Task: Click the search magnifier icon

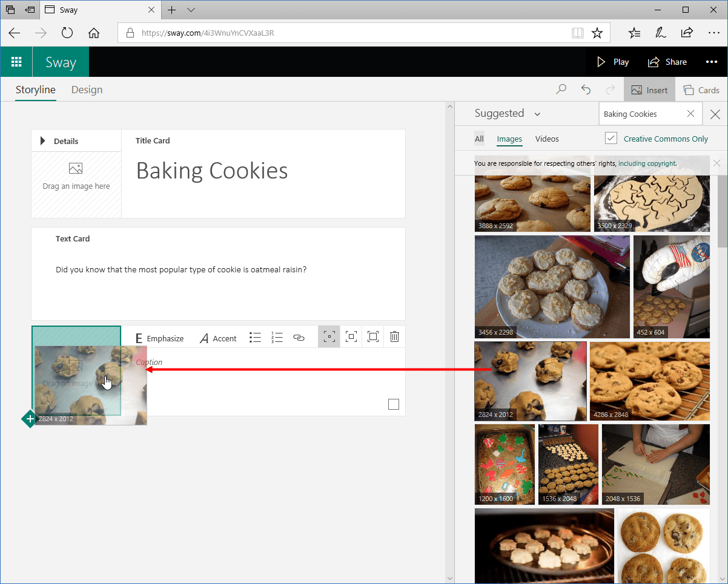Action: tap(561, 90)
